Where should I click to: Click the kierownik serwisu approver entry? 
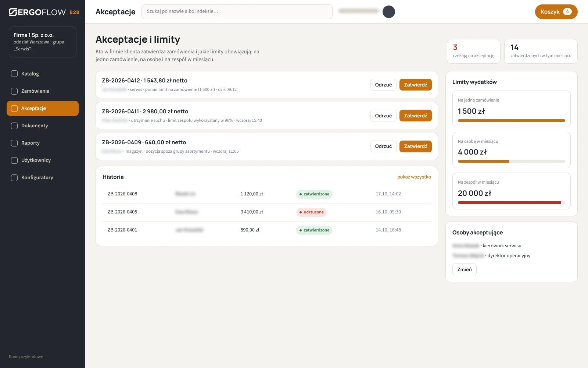(x=487, y=245)
